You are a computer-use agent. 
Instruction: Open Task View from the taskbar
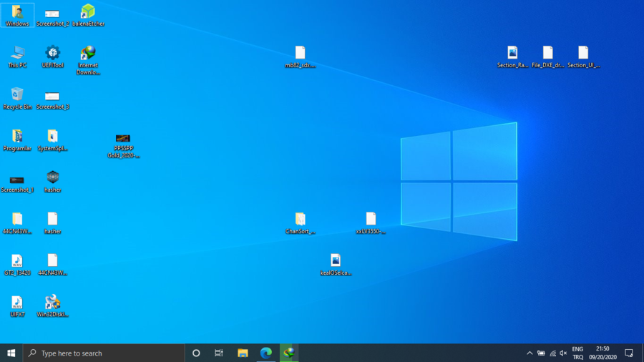coord(219,353)
